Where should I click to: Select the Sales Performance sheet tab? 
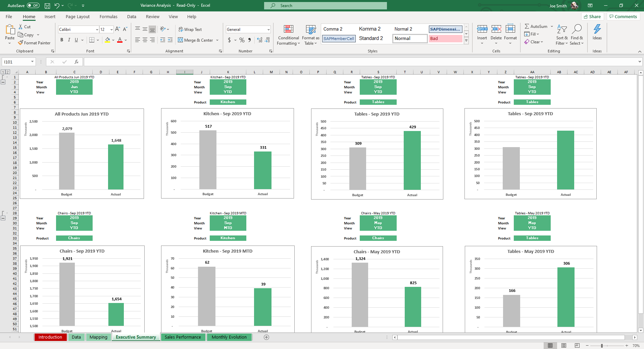coord(183,337)
